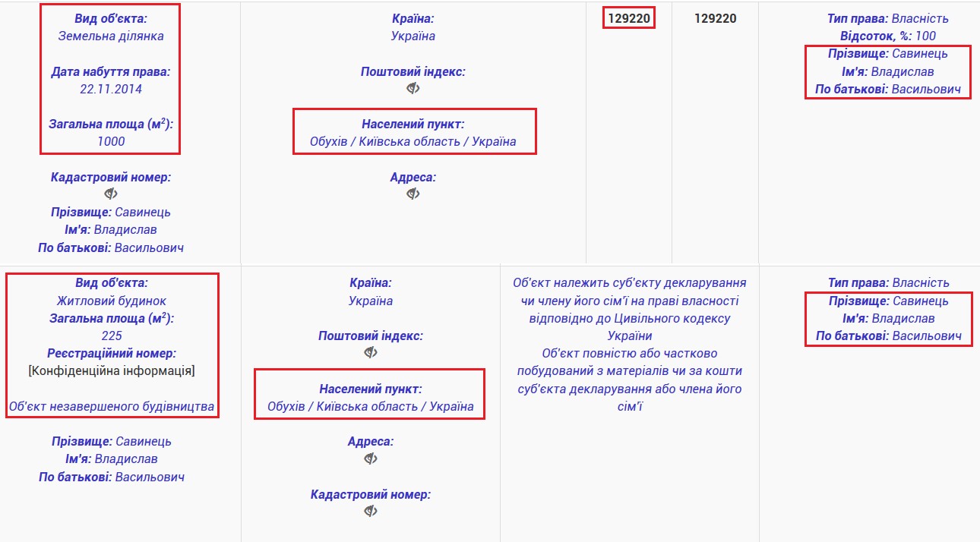Click 'Об'єкт незавершеного будівництва' label
980x542 pixels.
[112, 407]
